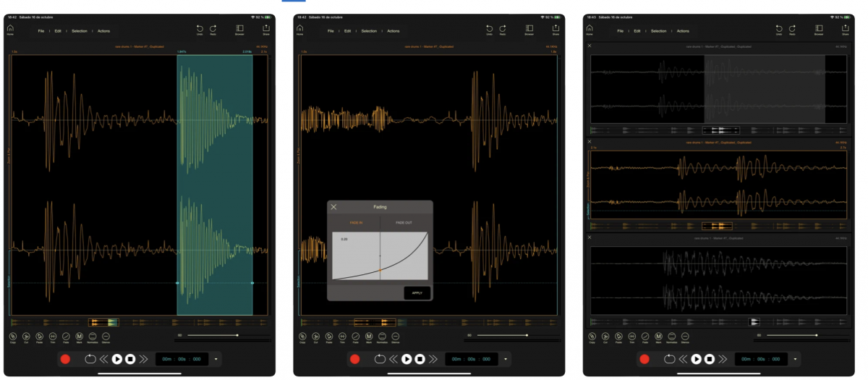Select the Normalize icon in the left screenshot
Viewport: 868px width, 380px height.
click(x=93, y=337)
